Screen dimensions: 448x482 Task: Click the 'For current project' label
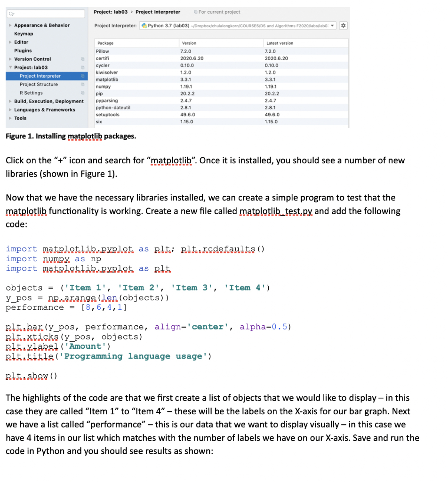[219, 12]
